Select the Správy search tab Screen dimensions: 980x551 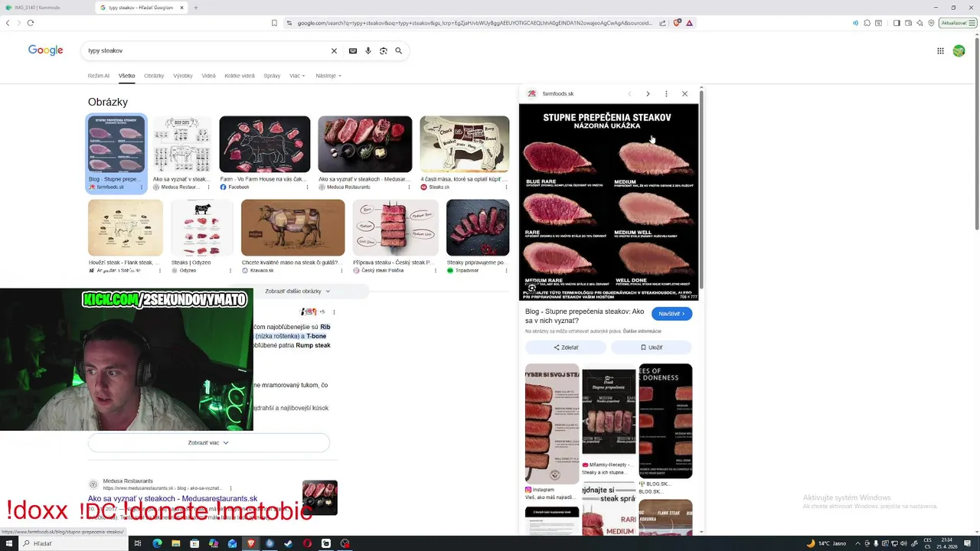[x=272, y=76]
